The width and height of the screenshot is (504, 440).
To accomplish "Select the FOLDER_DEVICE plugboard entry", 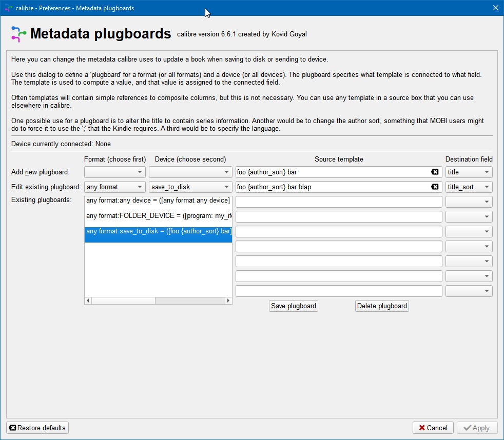I will click(158, 216).
